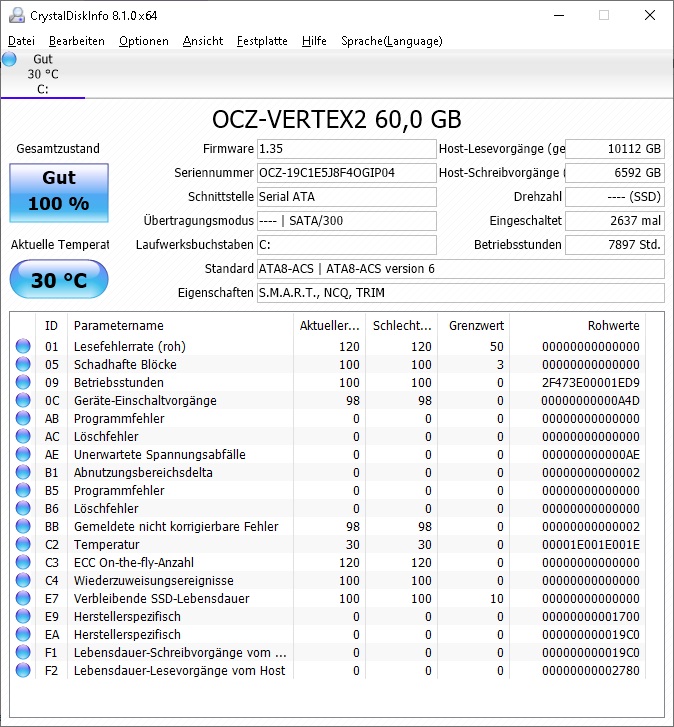Close the CrystalDiskInfo window
The height and width of the screenshot is (727, 674).
coord(650,15)
